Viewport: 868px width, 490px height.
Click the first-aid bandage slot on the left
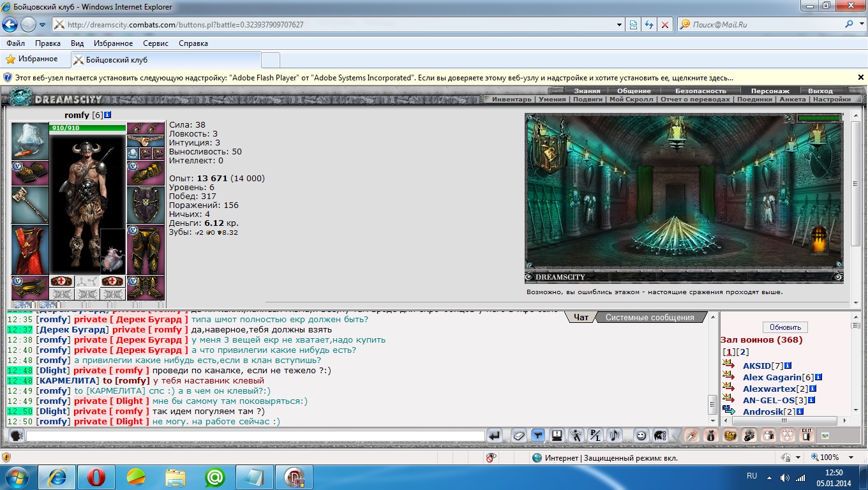pos(62,281)
